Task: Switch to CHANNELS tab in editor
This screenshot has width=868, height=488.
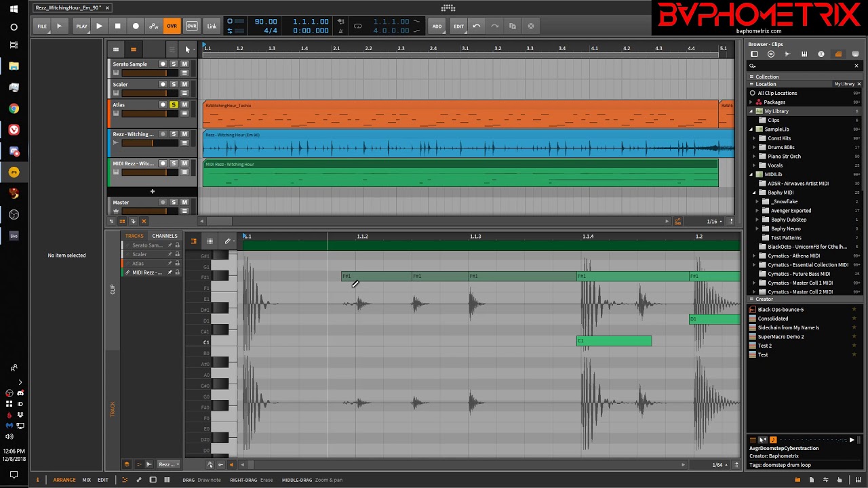Action: [164, 236]
